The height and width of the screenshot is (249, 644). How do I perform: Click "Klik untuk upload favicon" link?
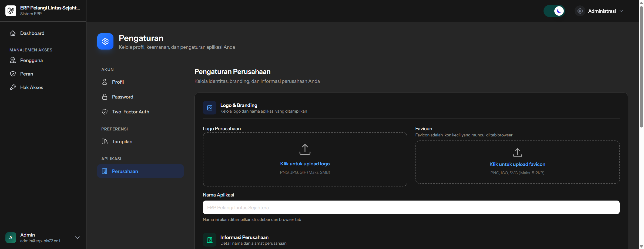pos(517,164)
